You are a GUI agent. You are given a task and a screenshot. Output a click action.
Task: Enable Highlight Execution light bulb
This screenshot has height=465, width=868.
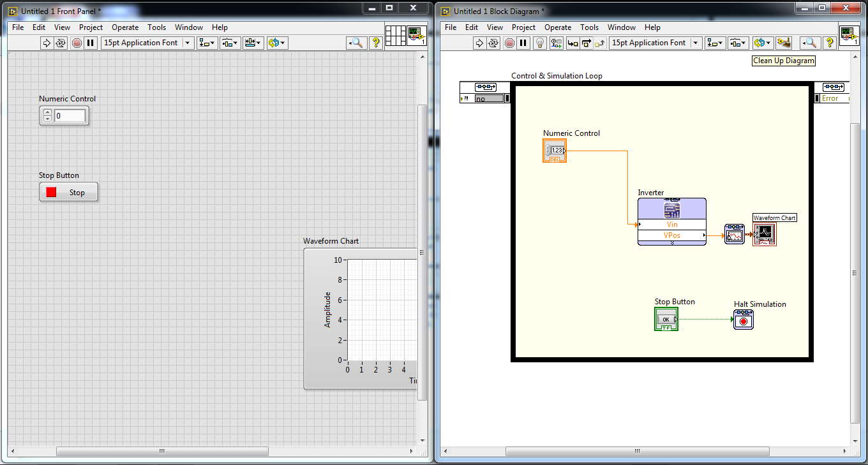point(540,43)
